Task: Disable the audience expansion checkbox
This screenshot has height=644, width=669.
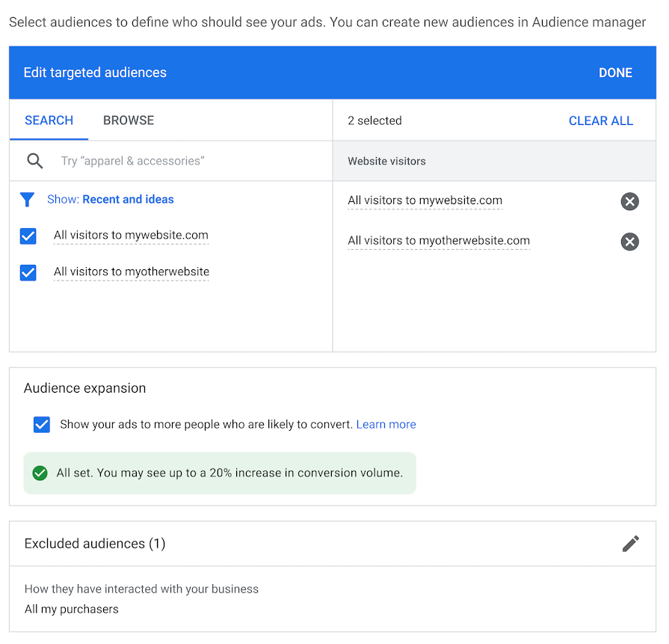Action: point(42,425)
